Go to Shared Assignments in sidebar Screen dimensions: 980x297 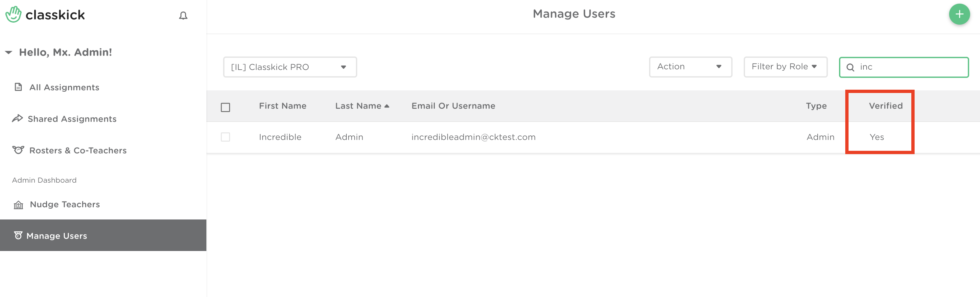(x=72, y=119)
